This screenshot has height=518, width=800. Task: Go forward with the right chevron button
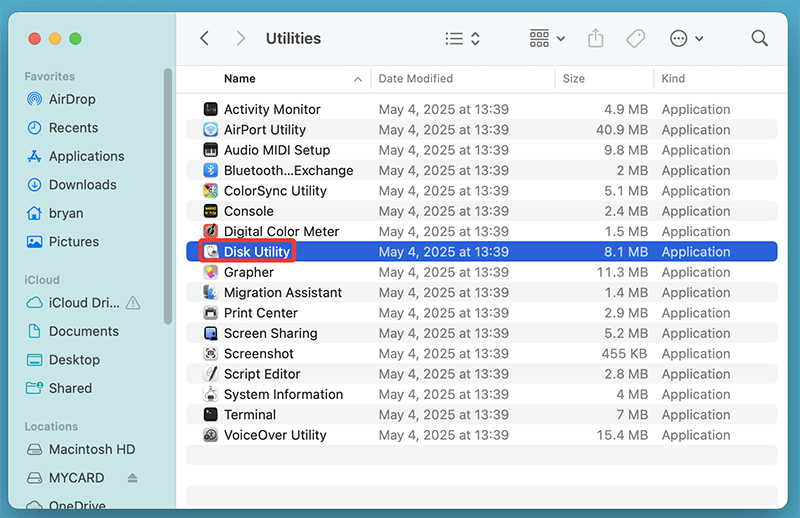pyautogui.click(x=241, y=38)
